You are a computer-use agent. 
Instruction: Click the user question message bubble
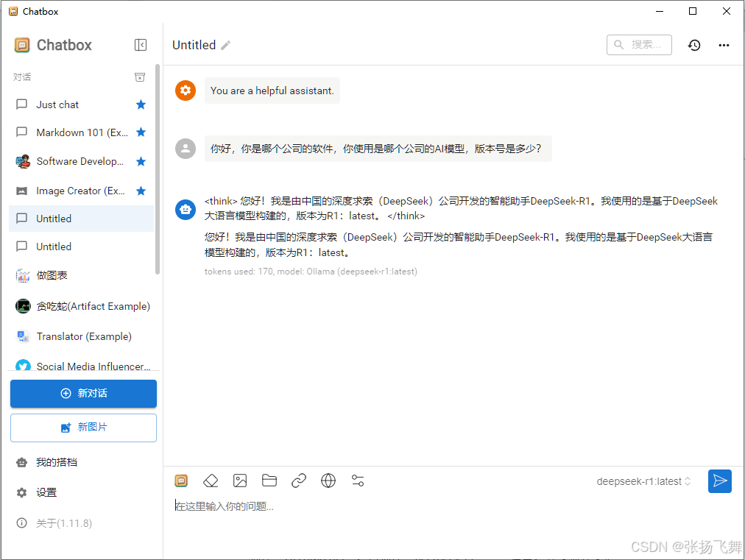tap(378, 149)
